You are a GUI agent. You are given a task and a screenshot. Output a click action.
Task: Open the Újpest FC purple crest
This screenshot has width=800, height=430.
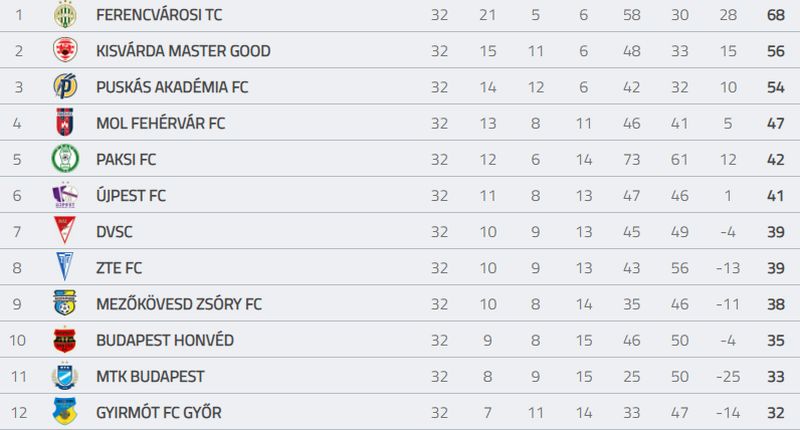(65, 195)
